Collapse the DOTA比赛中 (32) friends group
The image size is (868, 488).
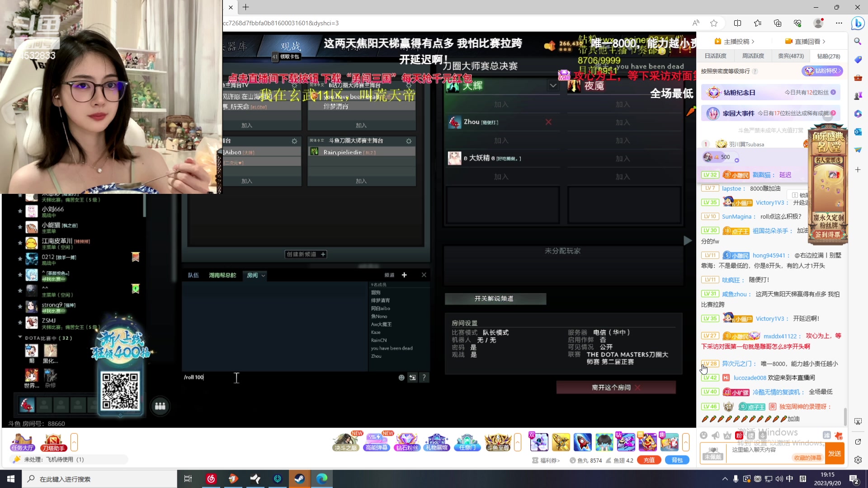click(x=20, y=338)
